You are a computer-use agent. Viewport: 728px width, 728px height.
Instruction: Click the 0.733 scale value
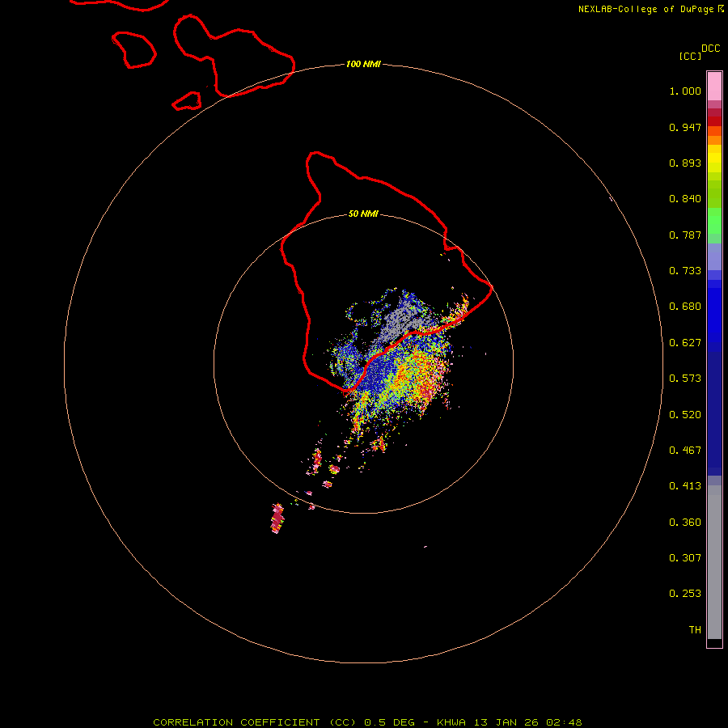[x=685, y=271]
